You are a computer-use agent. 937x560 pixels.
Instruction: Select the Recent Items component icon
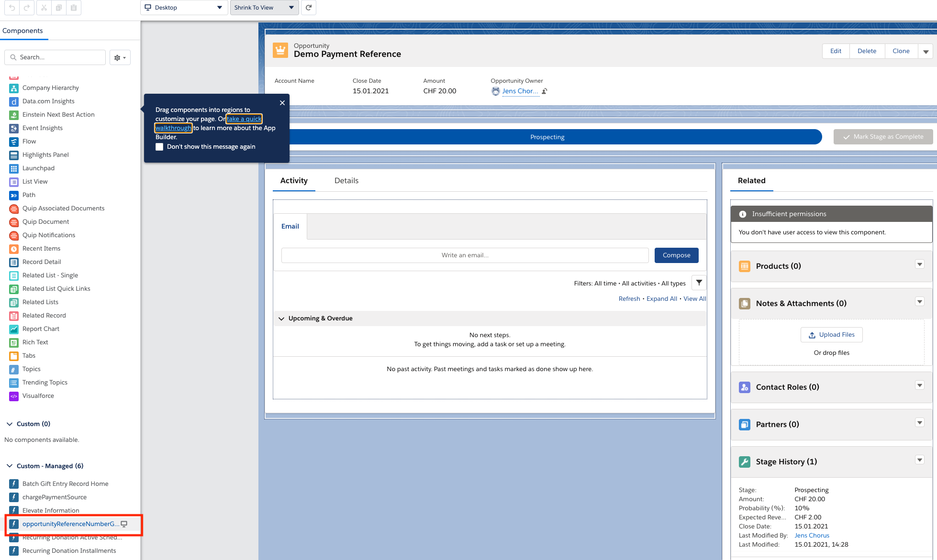pyautogui.click(x=14, y=249)
